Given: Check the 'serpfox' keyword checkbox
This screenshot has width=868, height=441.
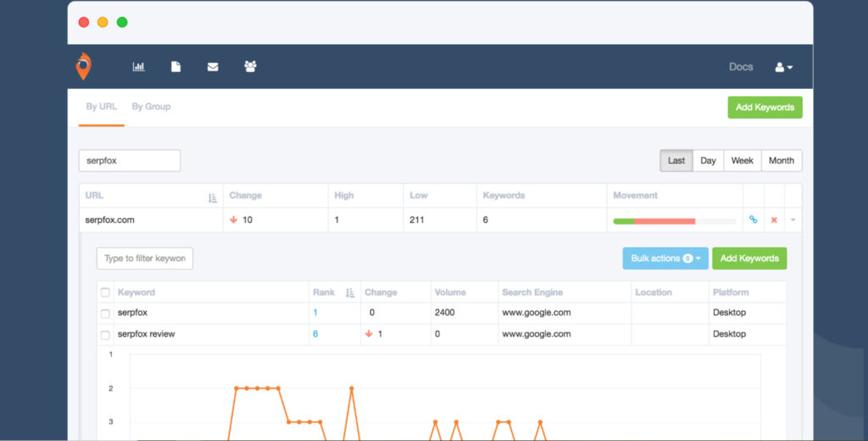Looking at the screenshot, I should [x=106, y=314].
